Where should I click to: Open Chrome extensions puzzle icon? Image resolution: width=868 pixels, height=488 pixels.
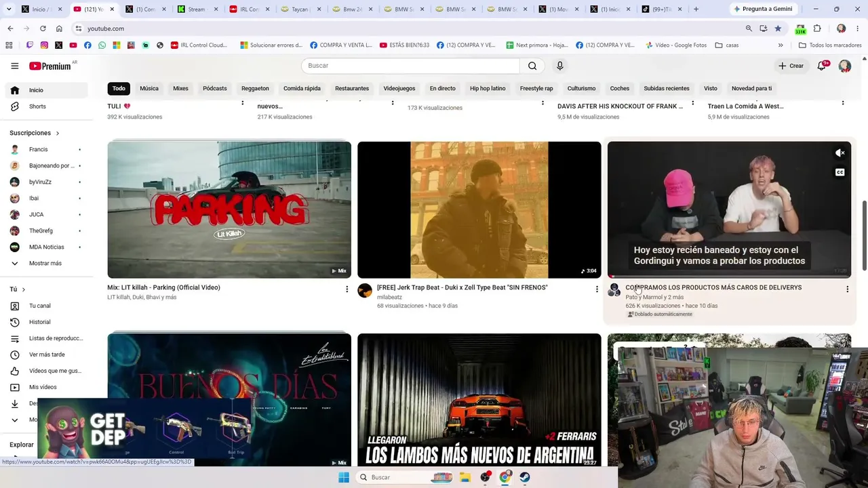pyautogui.click(x=817, y=28)
